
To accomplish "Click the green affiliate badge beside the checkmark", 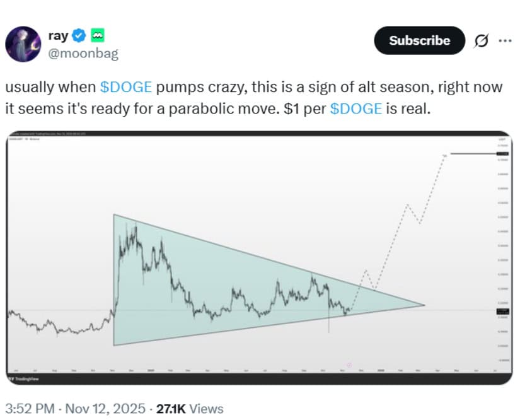I will [x=96, y=35].
